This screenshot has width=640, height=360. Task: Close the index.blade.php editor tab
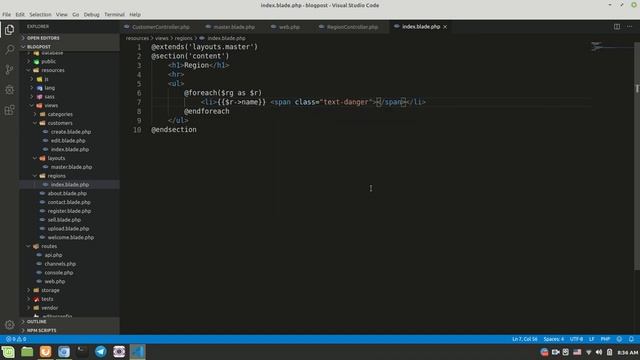pos(445,27)
